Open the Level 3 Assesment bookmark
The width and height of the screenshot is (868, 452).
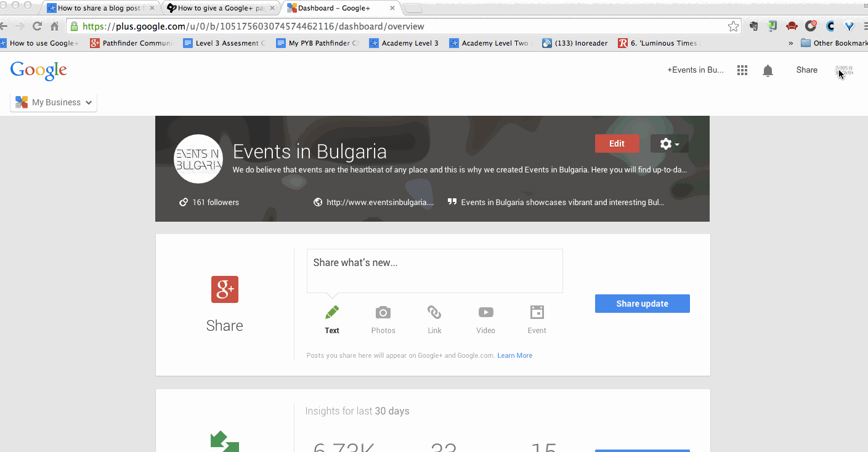click(224, 43)
